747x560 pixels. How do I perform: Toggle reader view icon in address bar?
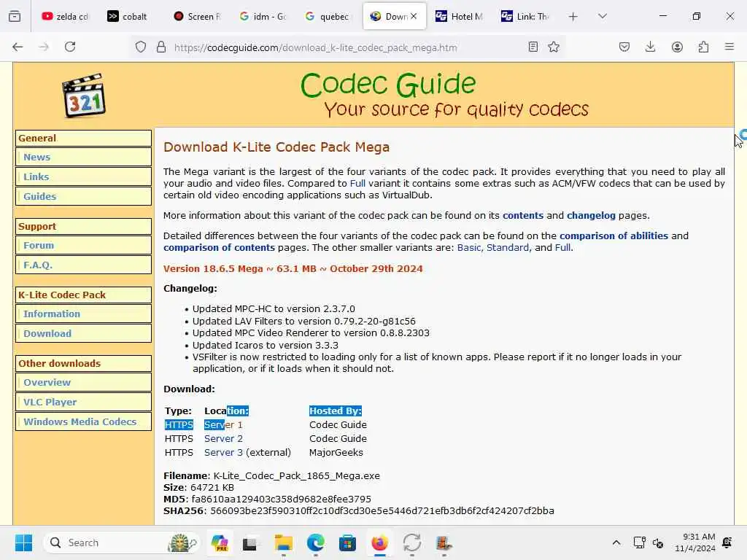click(533, 47)
